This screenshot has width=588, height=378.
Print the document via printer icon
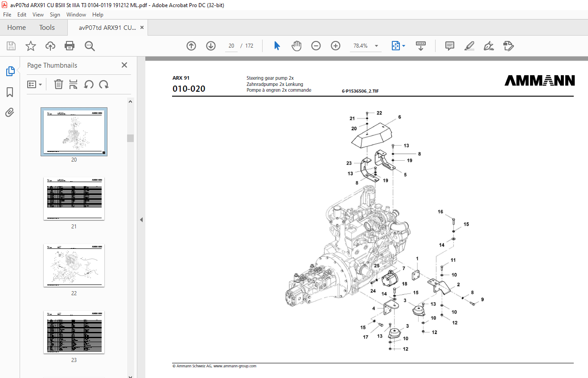point(70,46)
